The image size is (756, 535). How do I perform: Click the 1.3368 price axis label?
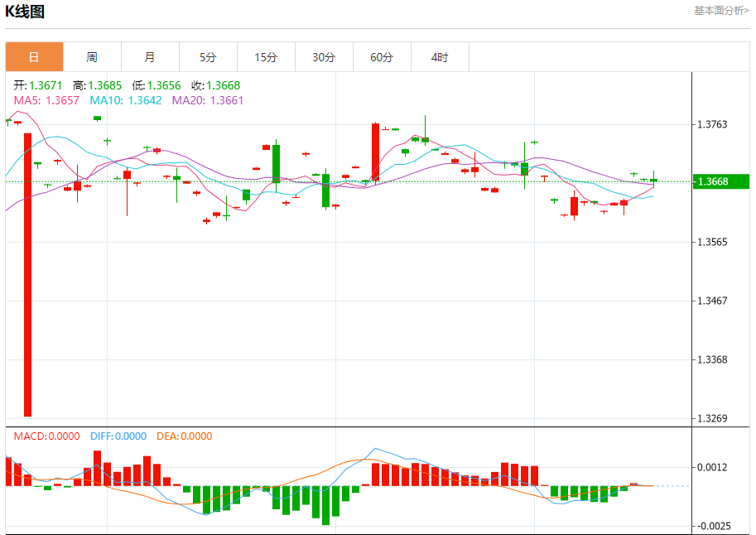(x=712, y=360)
